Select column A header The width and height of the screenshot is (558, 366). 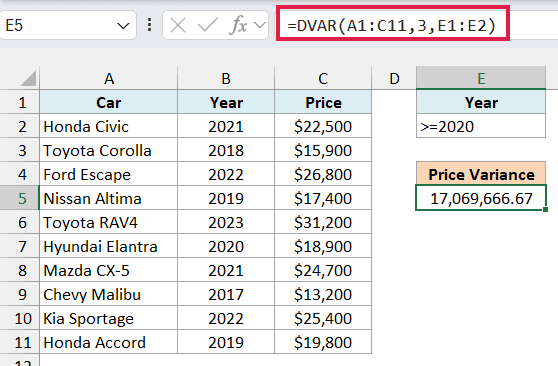pyautogui.click(x=109, y=78)
